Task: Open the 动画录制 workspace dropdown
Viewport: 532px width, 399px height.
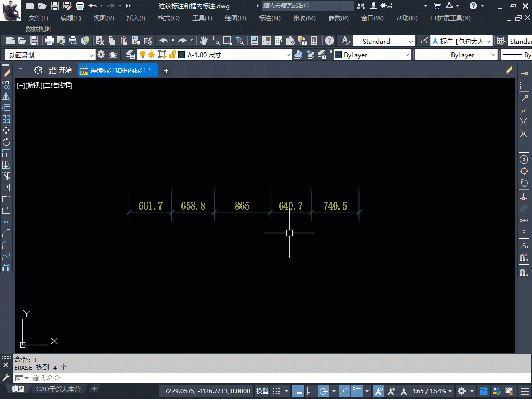Action: (49, 55)
